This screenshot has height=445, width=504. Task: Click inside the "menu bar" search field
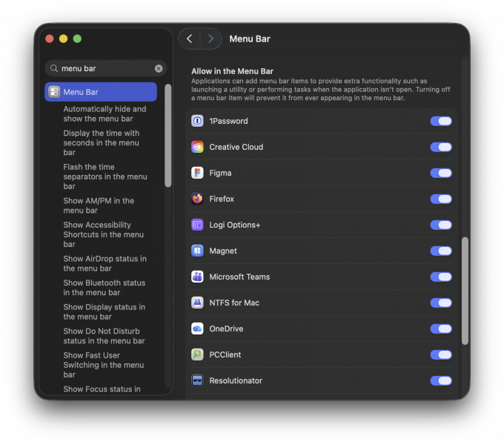(106, 68)
